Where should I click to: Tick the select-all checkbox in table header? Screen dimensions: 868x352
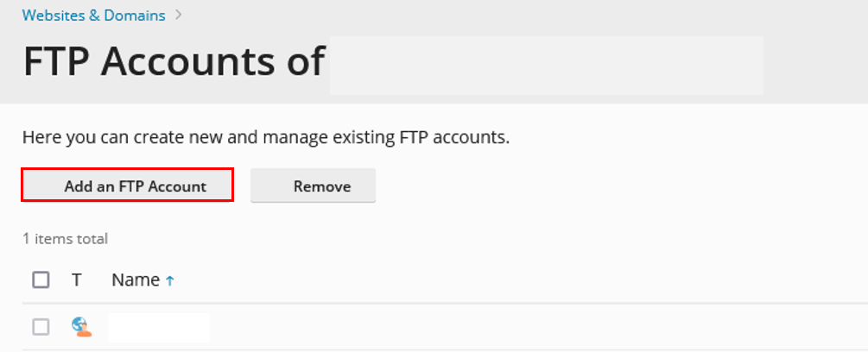(41, 280)
